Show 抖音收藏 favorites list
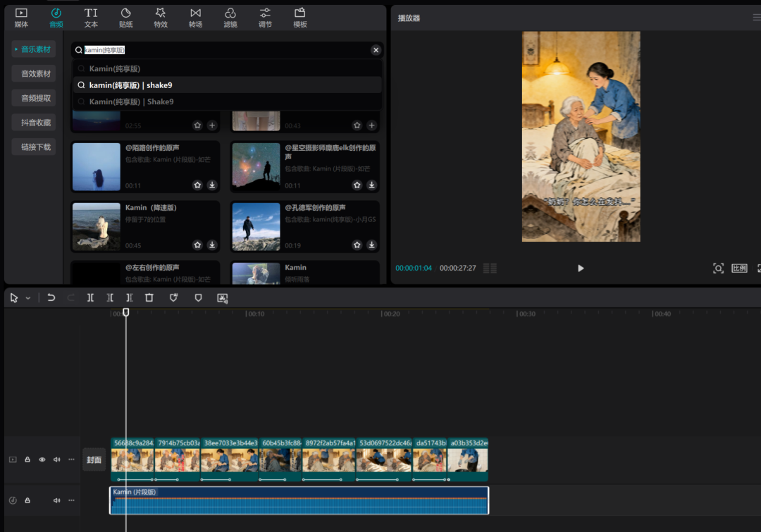This screenshot has width=761, height=532. tap(34, 123)
